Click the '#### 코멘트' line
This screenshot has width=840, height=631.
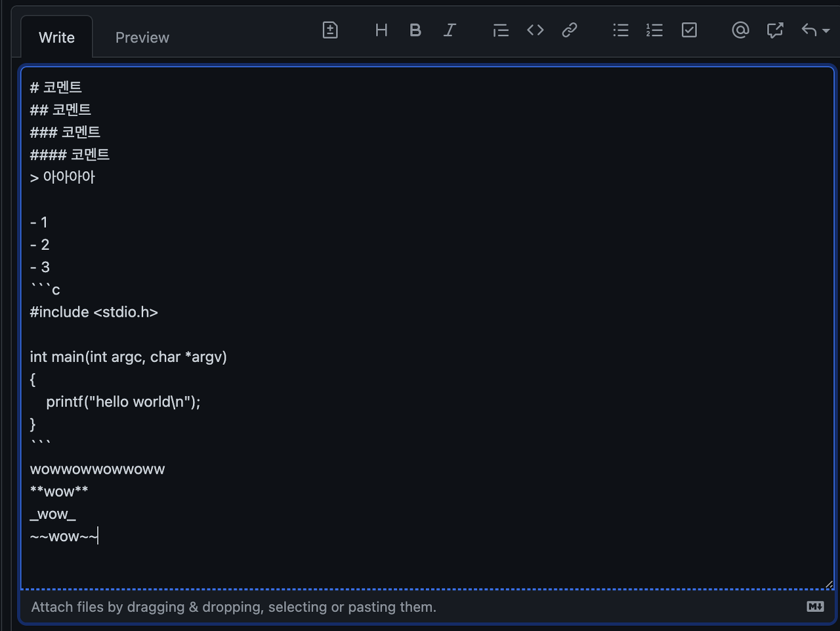(70, 155)
